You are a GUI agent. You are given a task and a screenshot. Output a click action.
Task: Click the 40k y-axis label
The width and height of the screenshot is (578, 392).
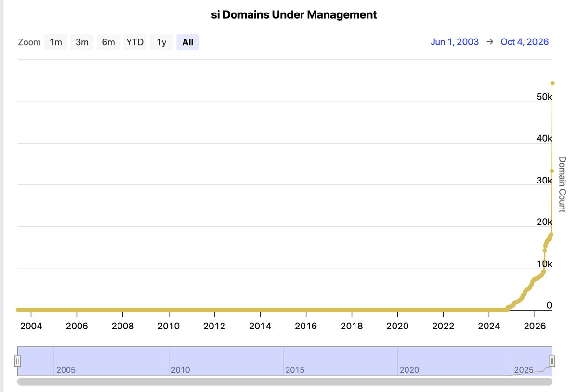coord(544,139)
